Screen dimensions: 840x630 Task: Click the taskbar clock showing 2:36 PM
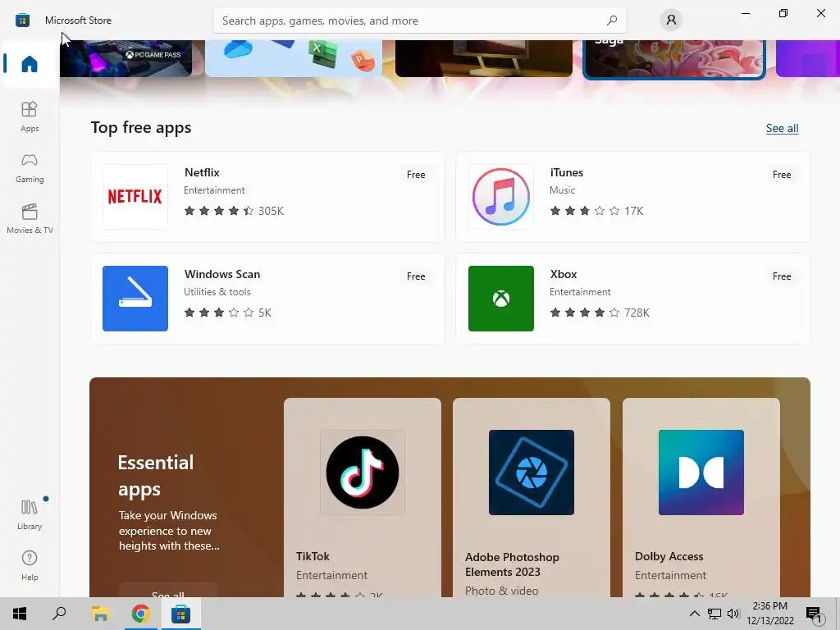pos(769,614)
